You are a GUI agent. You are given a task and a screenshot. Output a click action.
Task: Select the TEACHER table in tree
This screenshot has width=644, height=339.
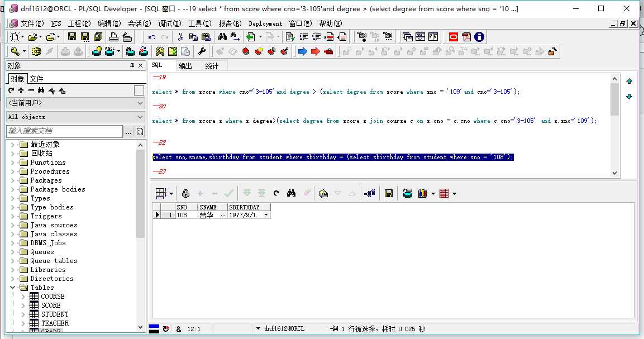coord(55,323)
